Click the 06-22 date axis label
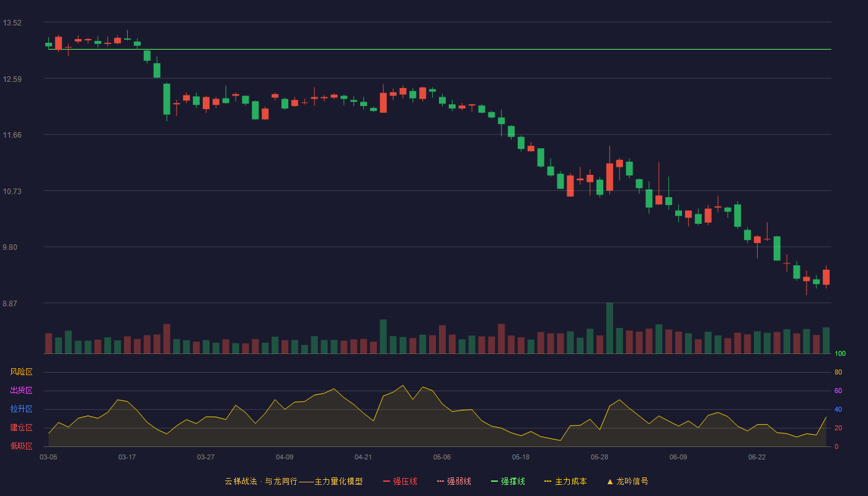 (x=757, y=457)
